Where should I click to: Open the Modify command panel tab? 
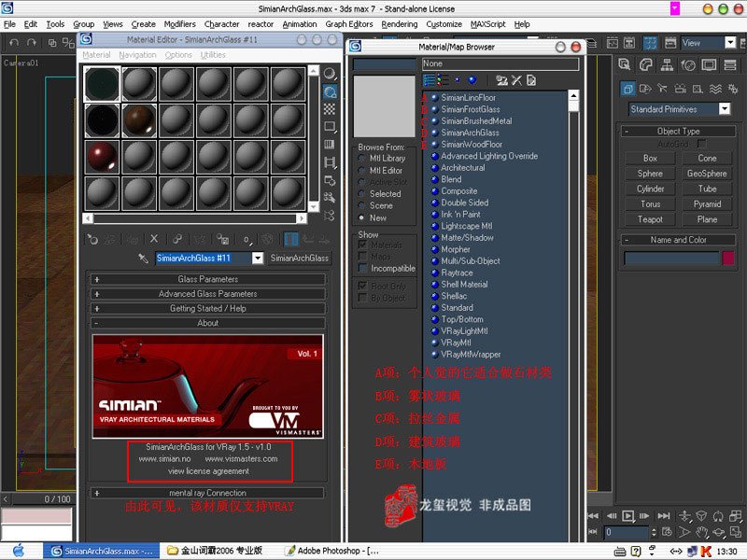(645, 64)
